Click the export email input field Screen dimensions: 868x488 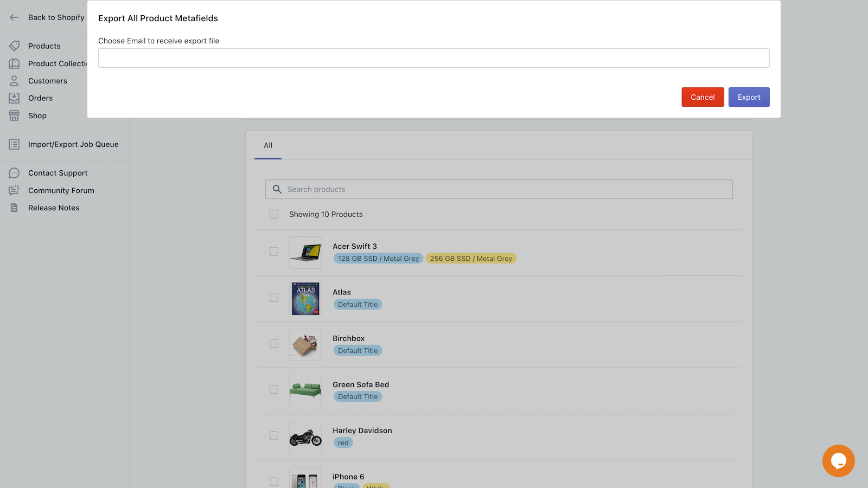(x=433, y=58)
